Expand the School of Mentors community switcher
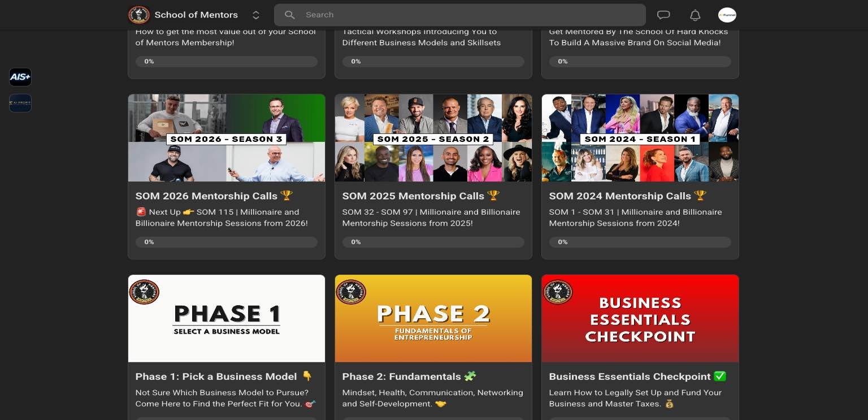This screenshot has width=868, height=420. (x=256, y=15)
